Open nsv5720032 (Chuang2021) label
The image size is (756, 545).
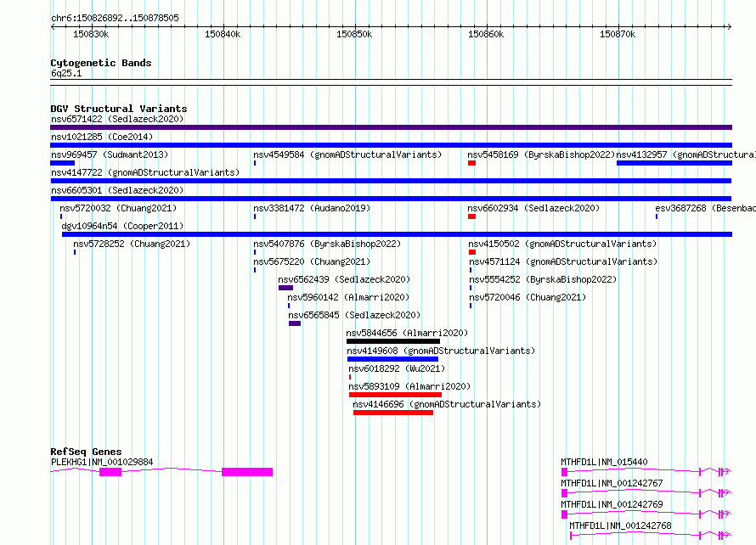click(x=118, y=208)
